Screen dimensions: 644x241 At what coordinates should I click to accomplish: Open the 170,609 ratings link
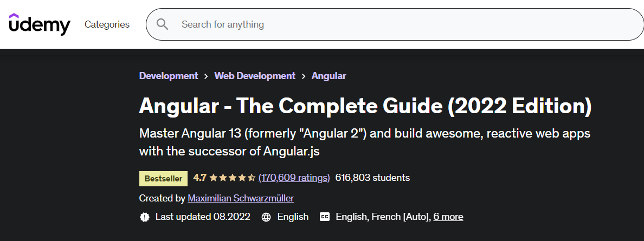tap(294, 178)
